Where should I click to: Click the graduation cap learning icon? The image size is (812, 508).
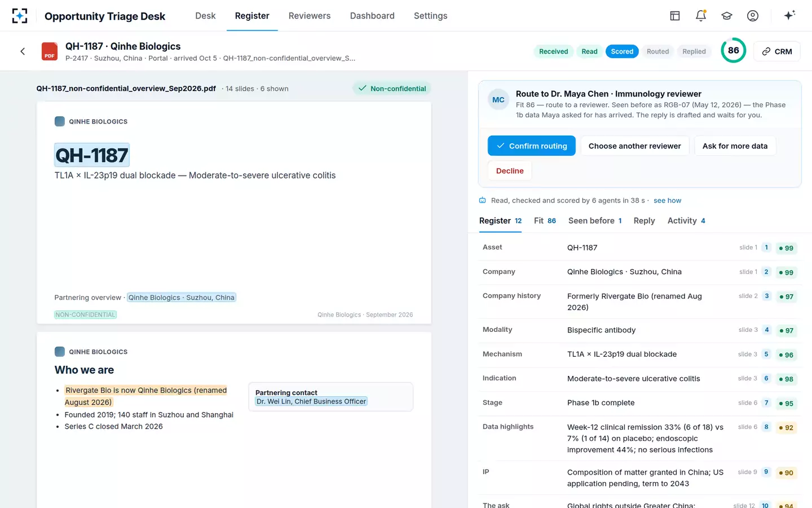point(727,16)
